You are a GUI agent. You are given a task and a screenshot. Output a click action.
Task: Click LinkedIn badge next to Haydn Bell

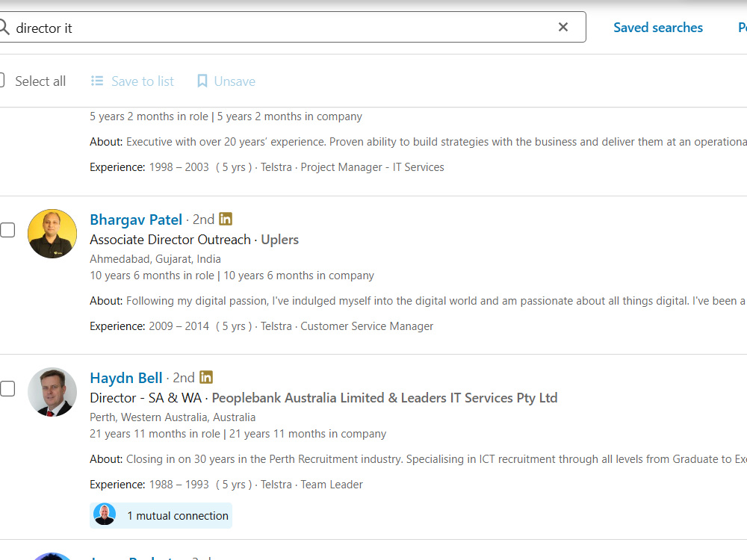pyautogui.click(x=206, y=377)
